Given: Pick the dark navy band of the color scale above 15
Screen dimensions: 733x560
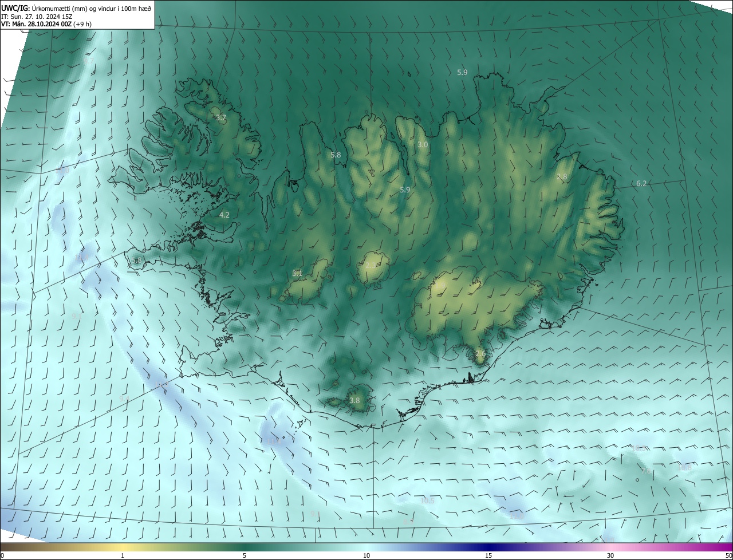Looking at the screenshot, I should click(488, 547).
